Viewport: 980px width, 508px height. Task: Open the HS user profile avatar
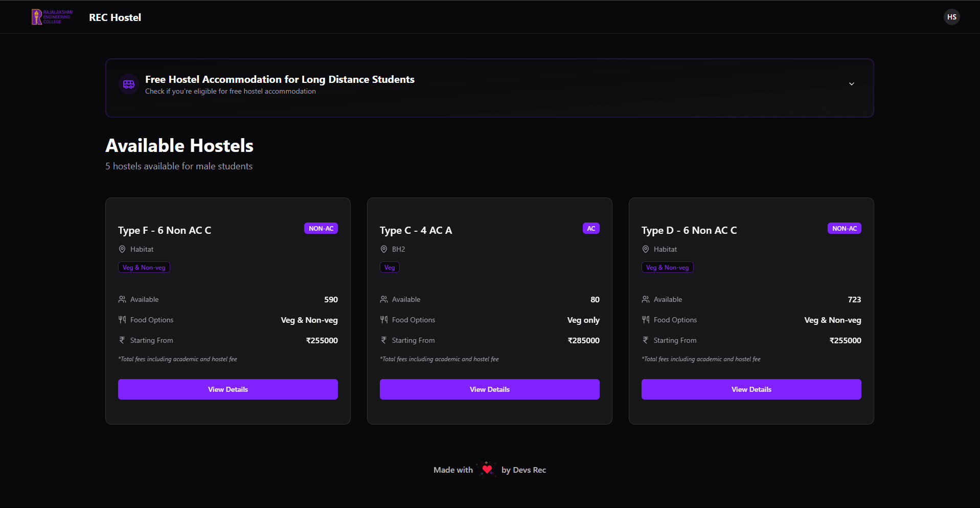pyautogui.click(x=951, y=16)
